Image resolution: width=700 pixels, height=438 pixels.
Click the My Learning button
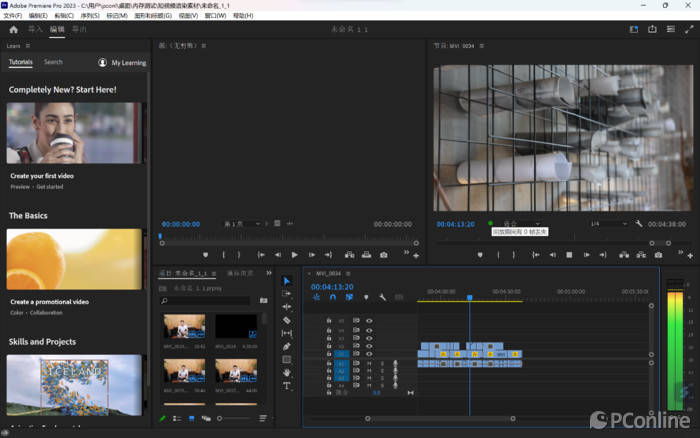coord(122,62)
